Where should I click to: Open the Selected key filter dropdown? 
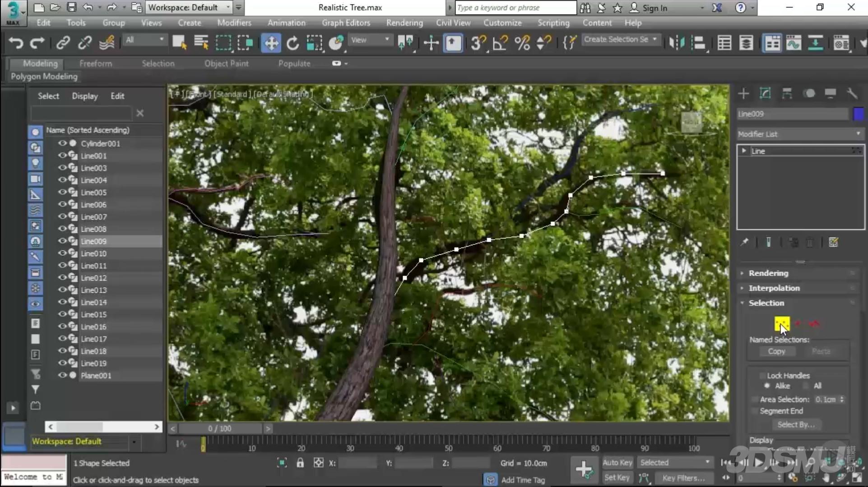[675, 462]
